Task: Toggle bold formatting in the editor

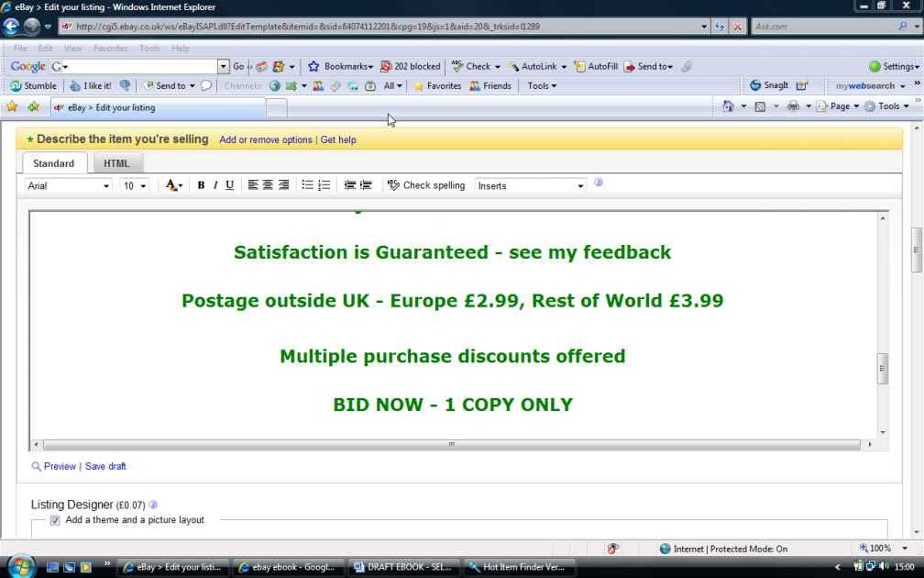Action: pyautogui.click(x=201, y=185)
